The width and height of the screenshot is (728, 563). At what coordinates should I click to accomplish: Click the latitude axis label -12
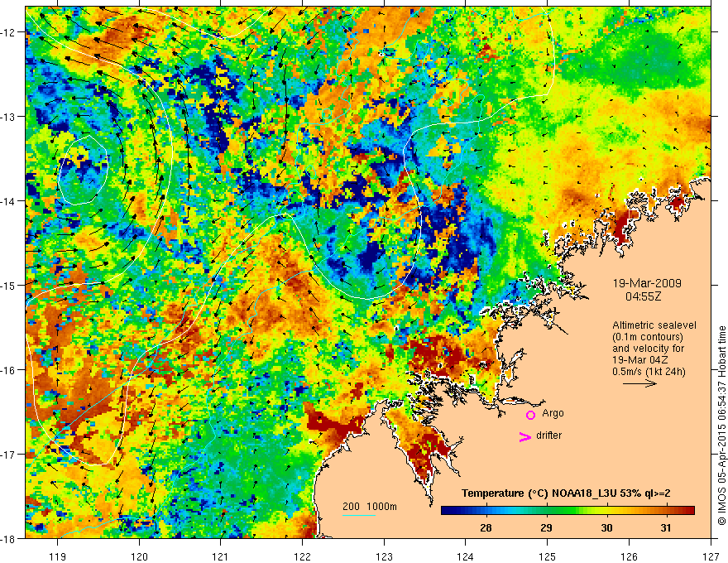point(8,32)
